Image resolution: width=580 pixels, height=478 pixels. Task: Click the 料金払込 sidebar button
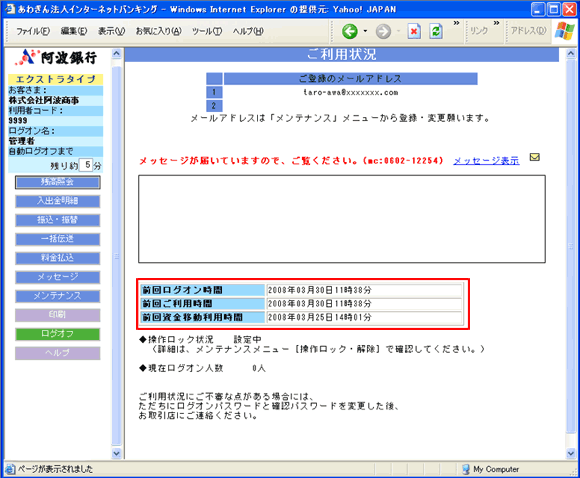click(57, 258)
